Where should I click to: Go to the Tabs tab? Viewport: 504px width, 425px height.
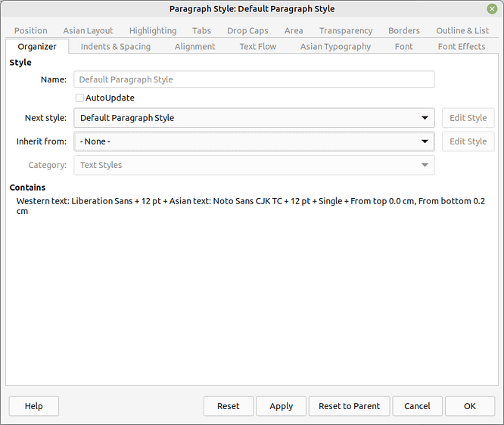(x=201, y=30)
